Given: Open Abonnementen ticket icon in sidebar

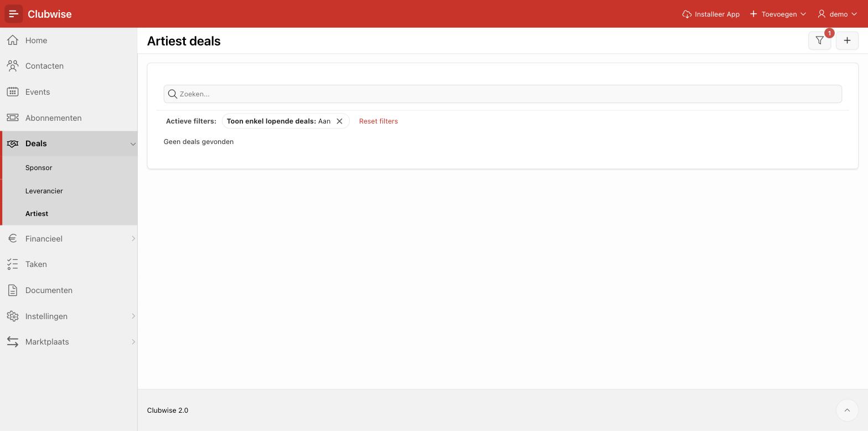Looking at the screenshot, I should click(13, 118).
